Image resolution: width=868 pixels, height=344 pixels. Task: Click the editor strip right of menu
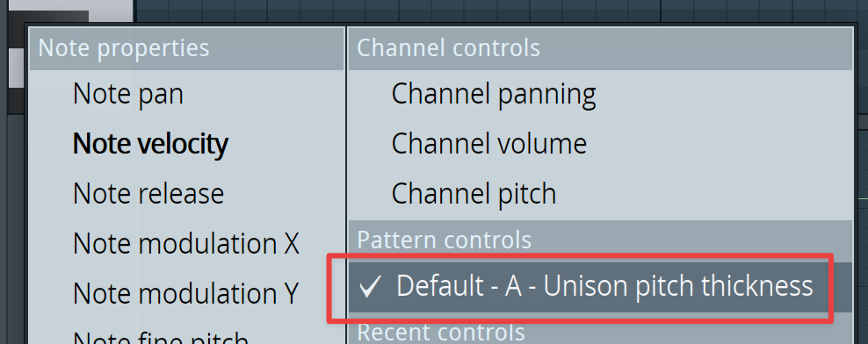coord(863,183)
